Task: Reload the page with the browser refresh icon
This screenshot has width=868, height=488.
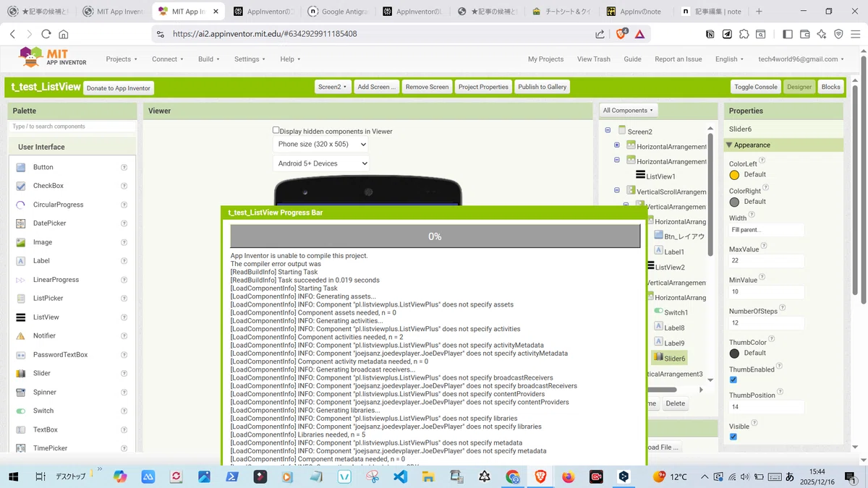Action: [46, 34]
